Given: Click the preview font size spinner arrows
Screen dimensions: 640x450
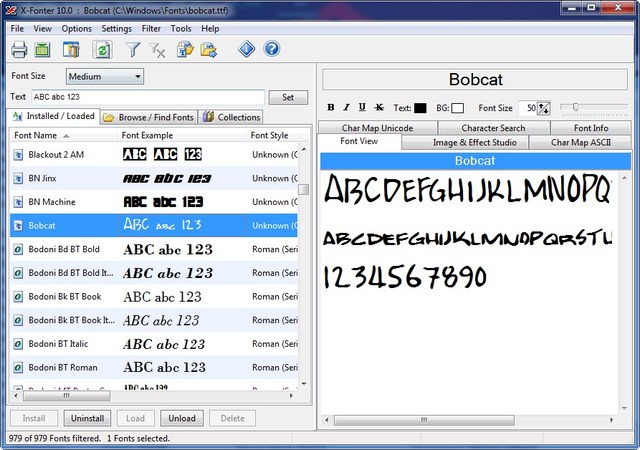Looking at the screenshot, I should pyautogui.click(x=544, y=108).
